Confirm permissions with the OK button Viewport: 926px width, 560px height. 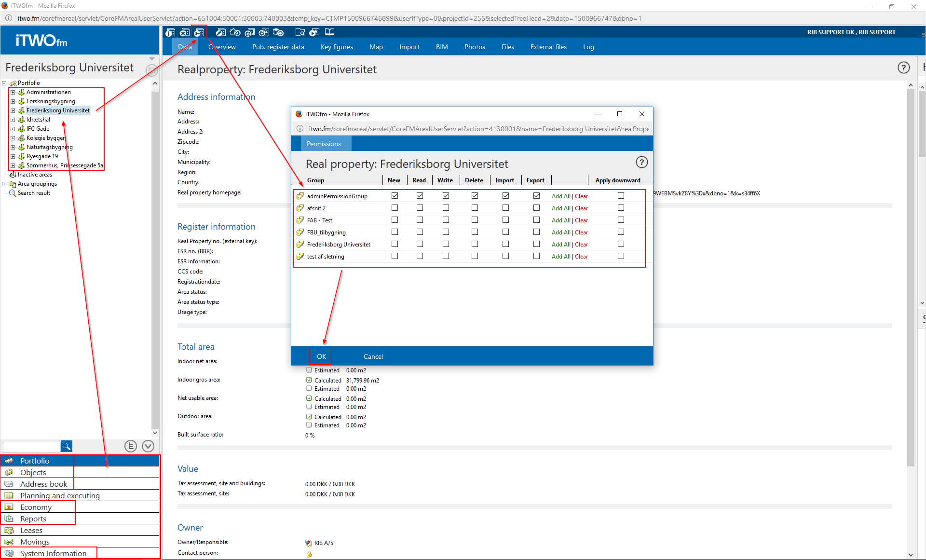[x=321, y=356]
